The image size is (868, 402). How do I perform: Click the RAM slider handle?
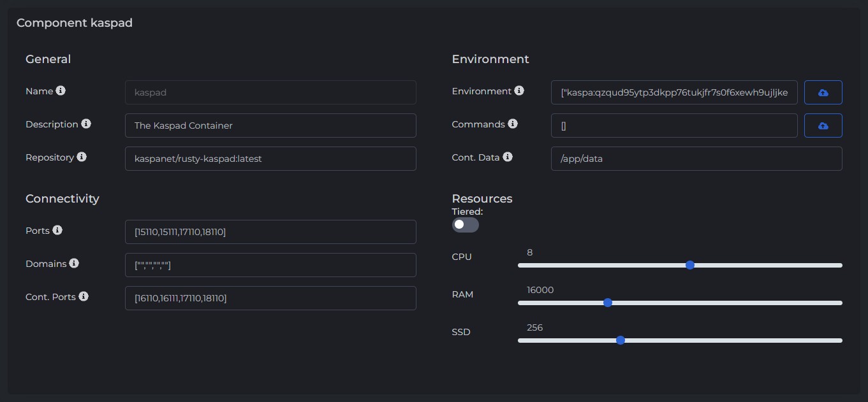608,303
